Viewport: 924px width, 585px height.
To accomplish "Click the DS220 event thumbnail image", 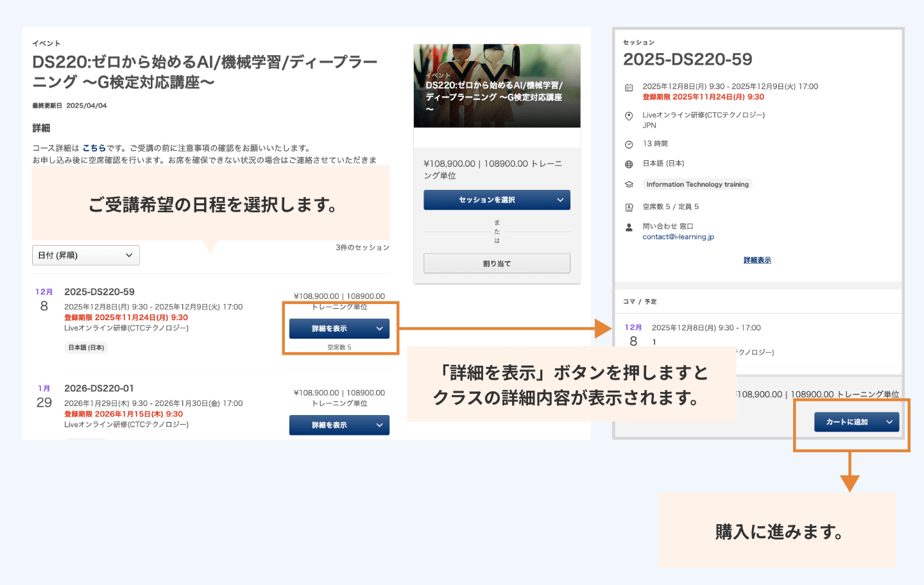I will [x=497, y=86].
